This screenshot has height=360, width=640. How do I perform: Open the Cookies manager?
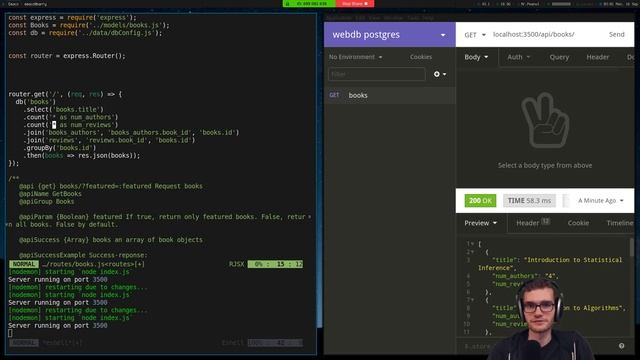pyautogui.click(x=421, y=57)
